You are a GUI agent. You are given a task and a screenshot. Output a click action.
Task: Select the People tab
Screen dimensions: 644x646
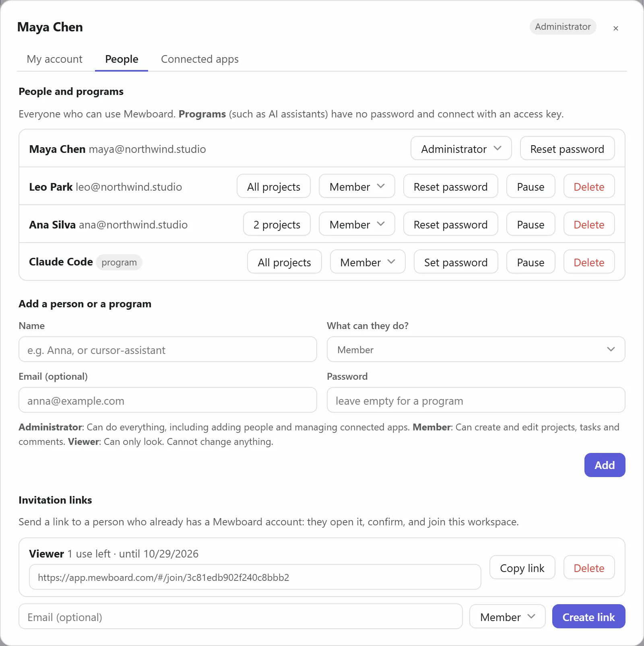click(122, 59)
